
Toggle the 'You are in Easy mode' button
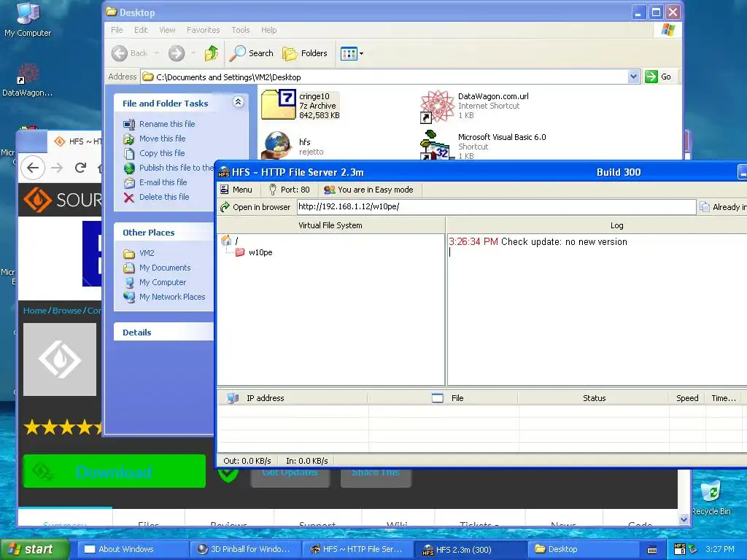coord(368,190)
